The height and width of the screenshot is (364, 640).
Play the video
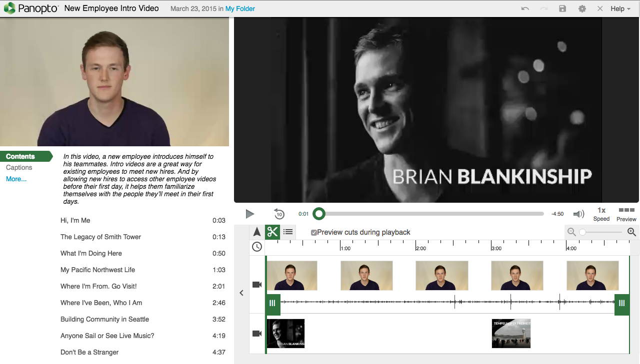(250, 214)
